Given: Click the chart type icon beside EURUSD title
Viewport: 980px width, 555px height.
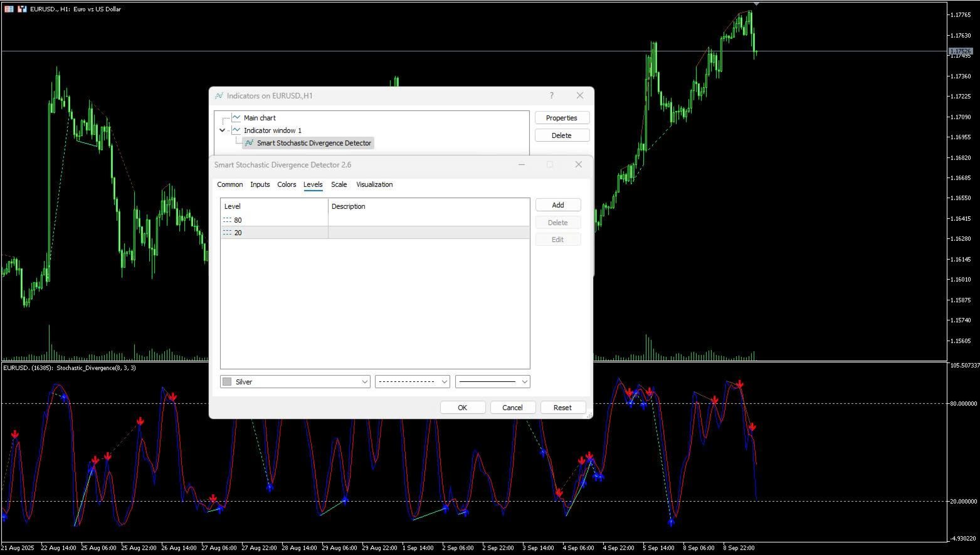Looking at the screenshot, I should 22,9.
